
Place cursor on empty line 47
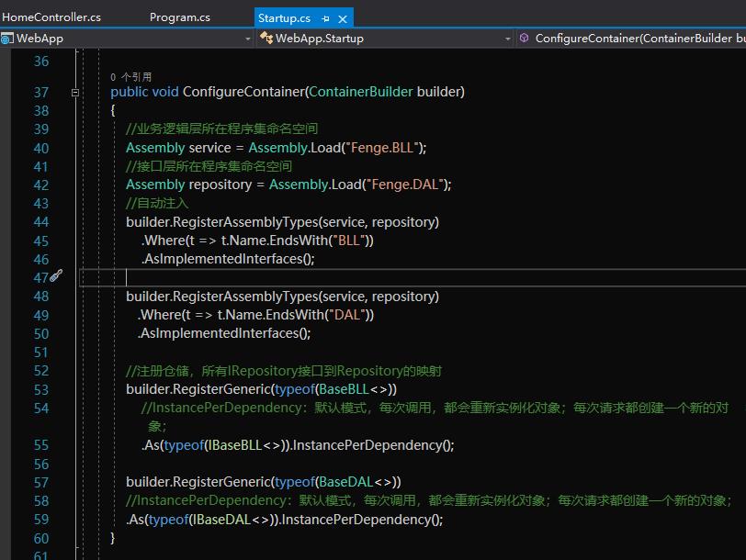(276, 277)
